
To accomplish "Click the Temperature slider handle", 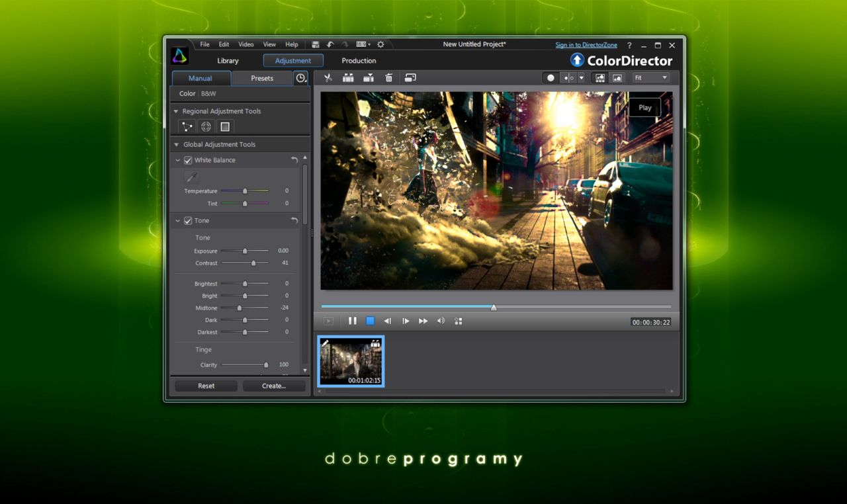I will [245, 191].
